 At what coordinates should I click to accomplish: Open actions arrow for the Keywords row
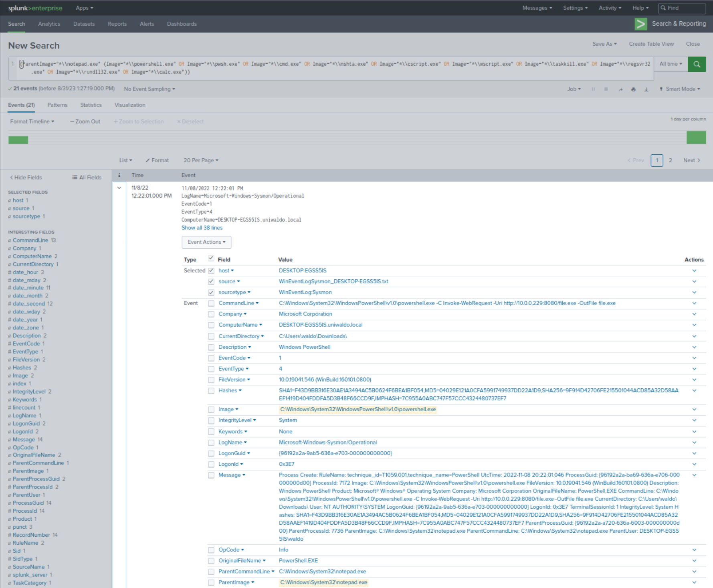pos(694,432)
